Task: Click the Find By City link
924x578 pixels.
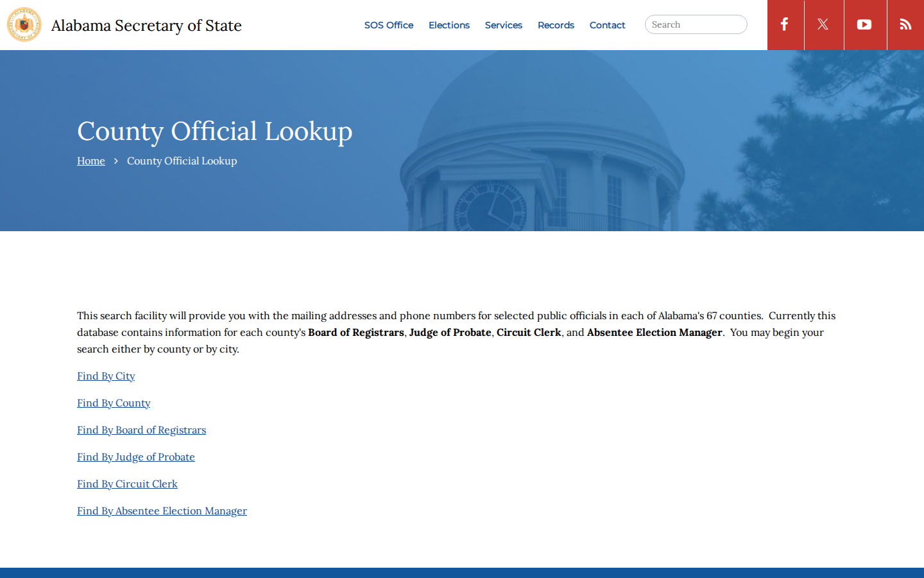Action: (106, 376)
